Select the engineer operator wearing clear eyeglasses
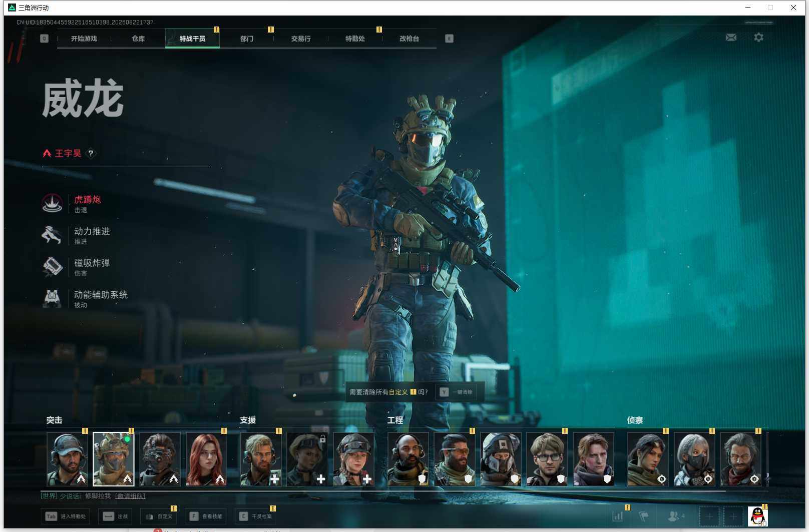The image size is (809, 532). pos(547,459)
